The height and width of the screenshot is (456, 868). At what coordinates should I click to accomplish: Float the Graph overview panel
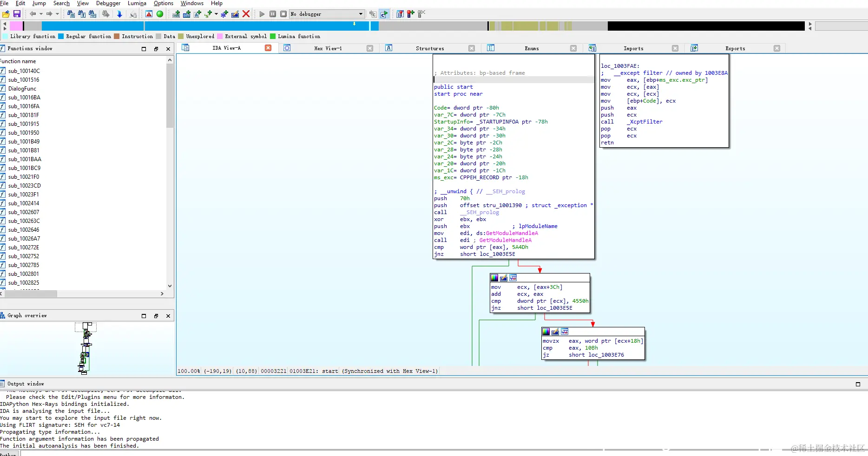point(156,316)
